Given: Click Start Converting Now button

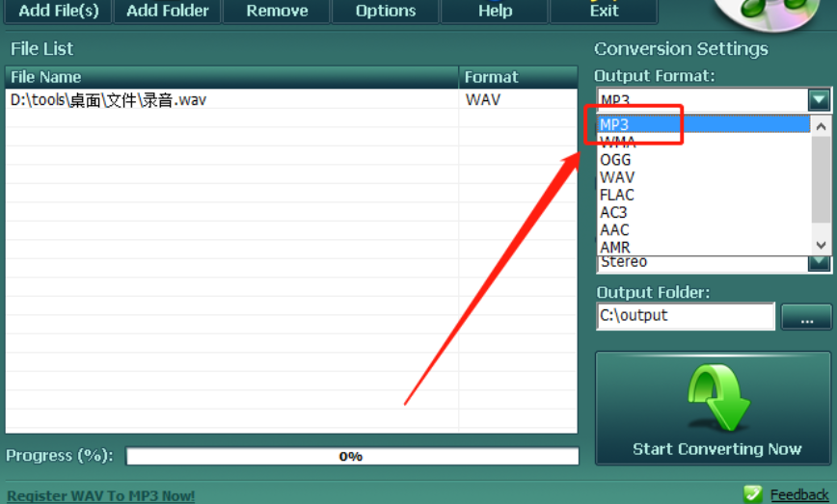Looking at the screenshot, I should (714, 408).
